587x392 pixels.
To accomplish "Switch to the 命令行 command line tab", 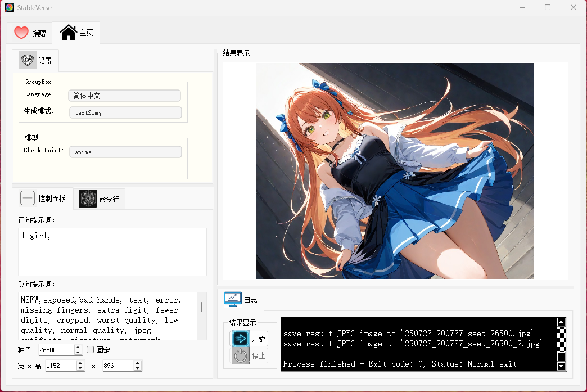I will (x=99, y=199).
